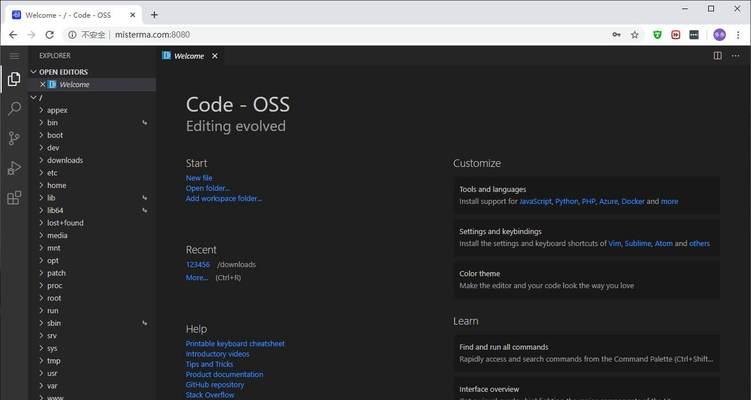Open Printable keyboard cheatsheet link
Viewport: 751px width, 400px height.
[235, 343]
